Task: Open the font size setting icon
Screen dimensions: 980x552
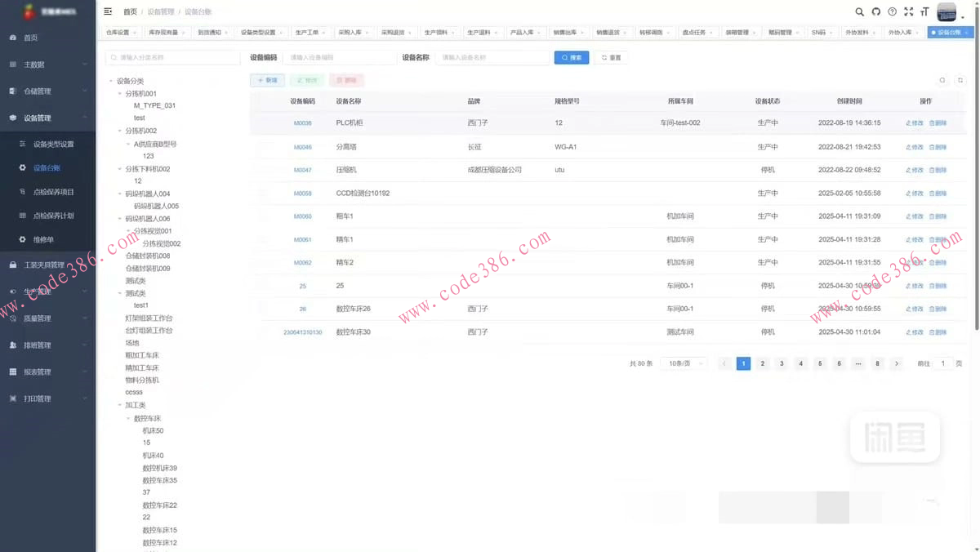Action: [x=924, y=12]
